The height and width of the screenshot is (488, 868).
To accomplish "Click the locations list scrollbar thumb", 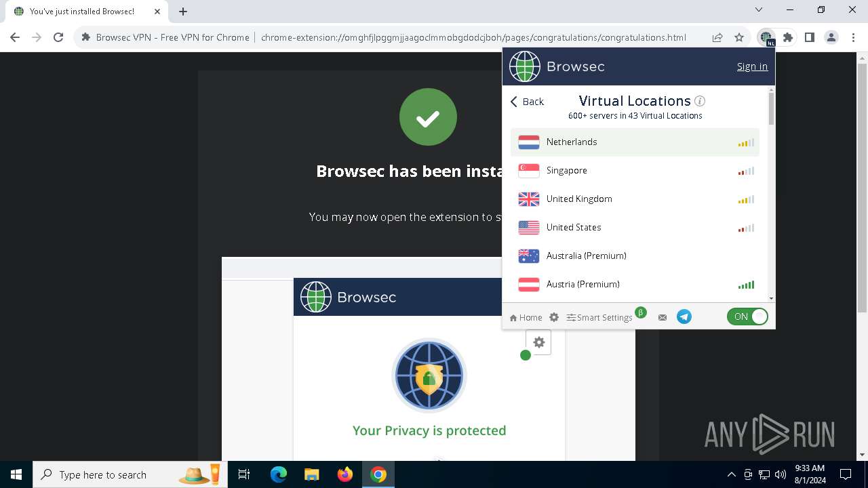I will (x=771, y=108).
